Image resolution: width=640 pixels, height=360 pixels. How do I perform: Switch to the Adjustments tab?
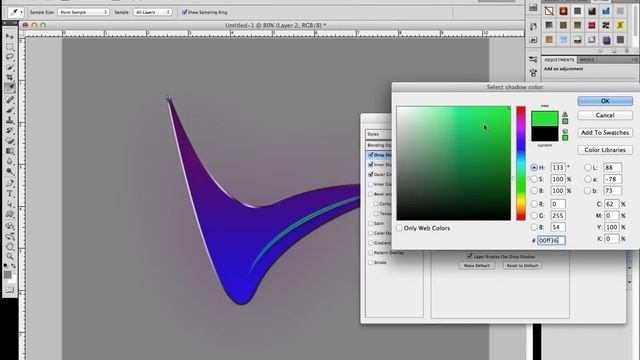coord(559,60)
